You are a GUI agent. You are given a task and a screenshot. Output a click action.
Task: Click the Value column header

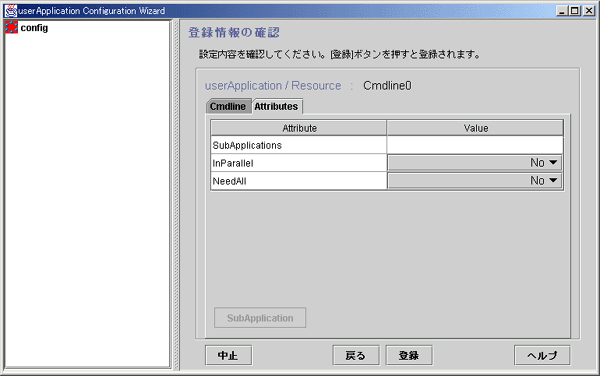point(475,128)
